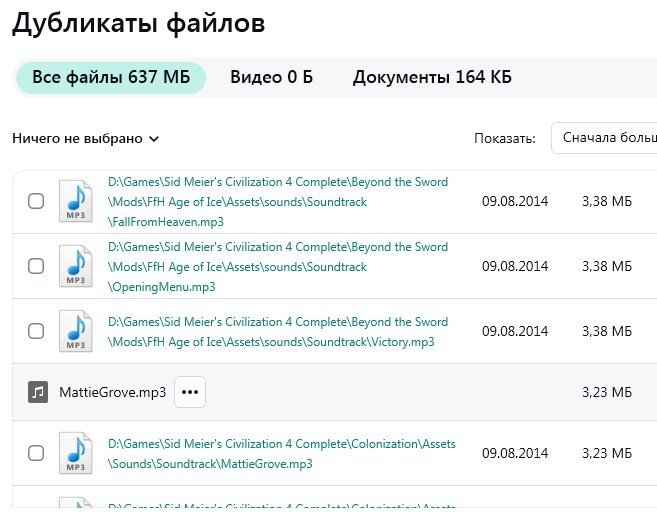The width and height of the screenshot is (657, 523).
Task: Check the FallFromHeaven.mp3 checkbox
Action: [x=36, y=201]
